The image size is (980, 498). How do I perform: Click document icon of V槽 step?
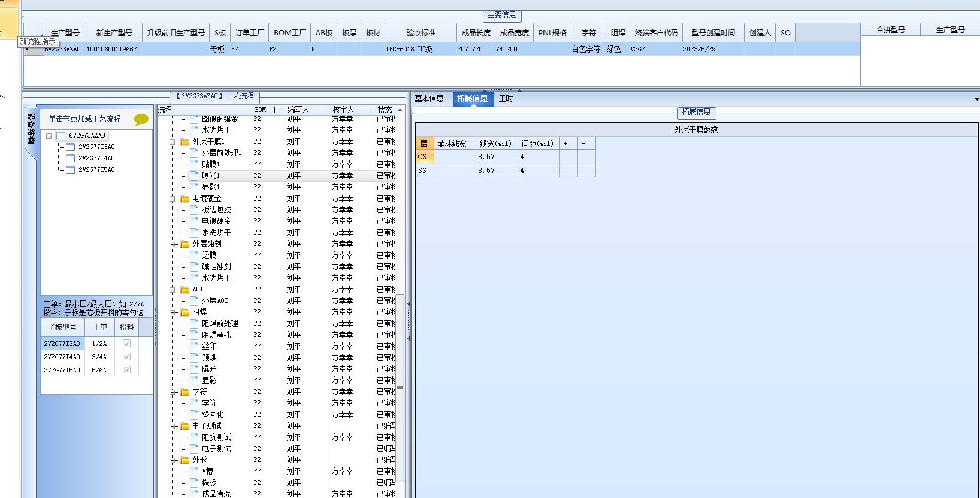194,471
